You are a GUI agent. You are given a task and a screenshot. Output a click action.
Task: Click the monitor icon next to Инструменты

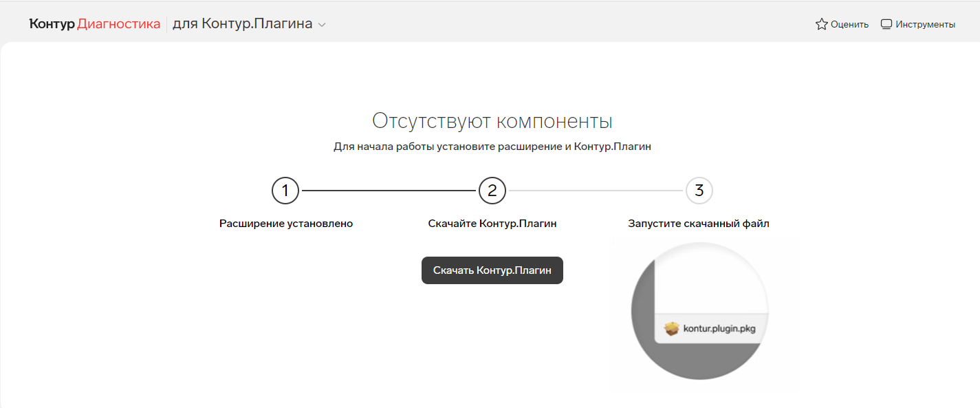[886, 24]
